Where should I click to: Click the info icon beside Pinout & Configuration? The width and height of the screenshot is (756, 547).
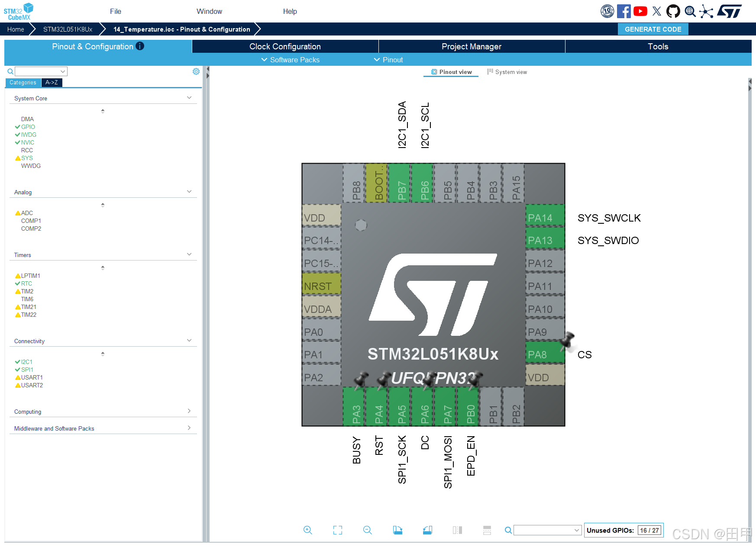tap(140, 46)
